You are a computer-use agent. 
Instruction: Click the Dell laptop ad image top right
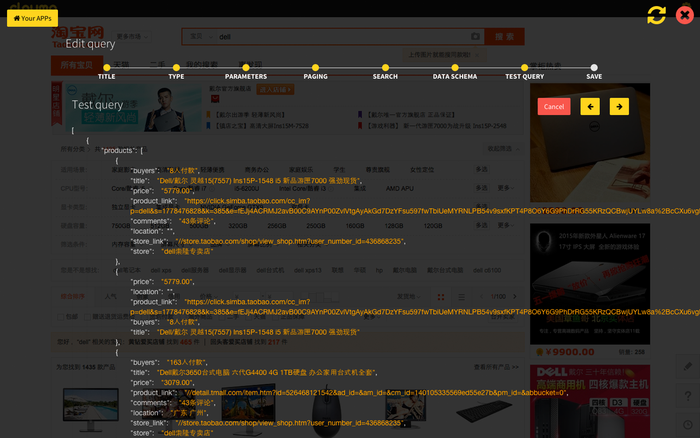point(590,143)
